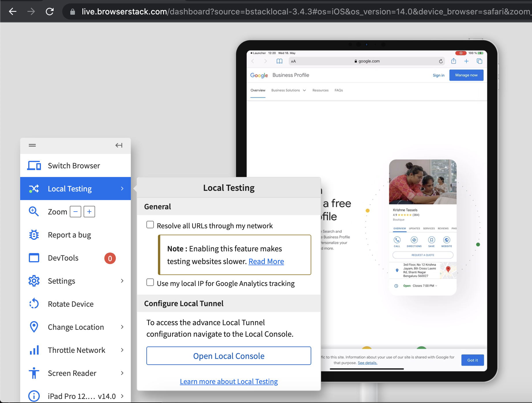Open the Throttle Network option
The width and height of the screenshot is (532, 403).
click(x=76, y=350)
